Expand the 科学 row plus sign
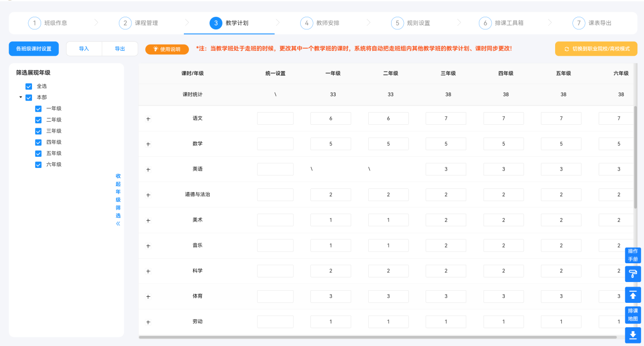 coord(148,271)
